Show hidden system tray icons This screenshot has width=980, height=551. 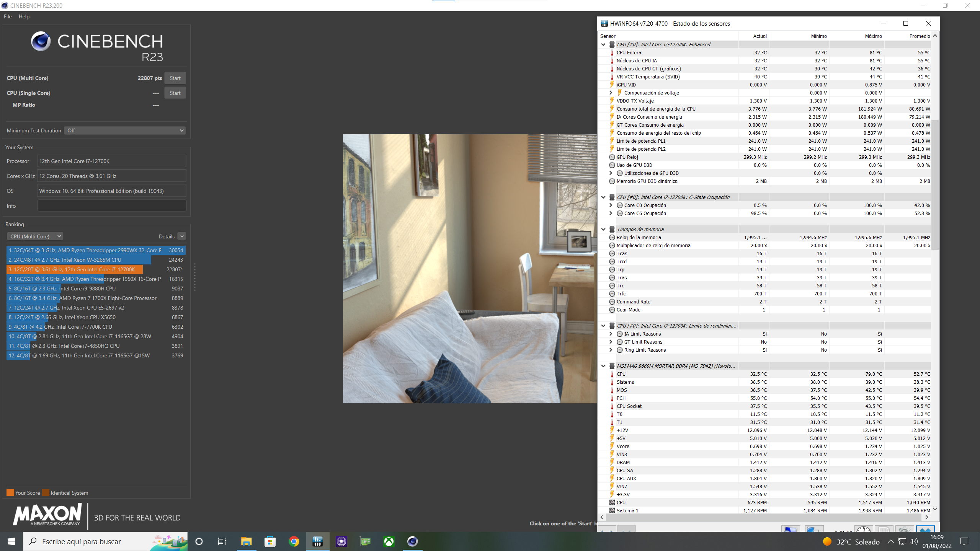[x=891, y=541]
